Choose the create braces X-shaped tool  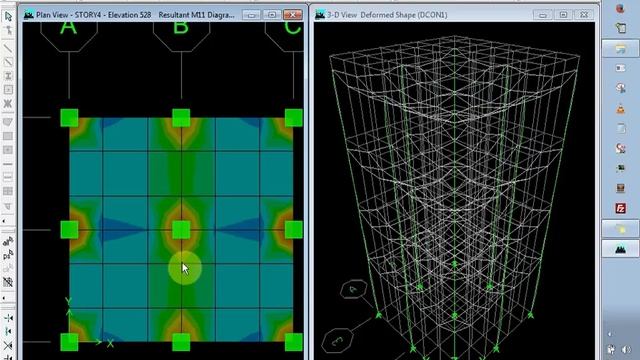point(8,103)
